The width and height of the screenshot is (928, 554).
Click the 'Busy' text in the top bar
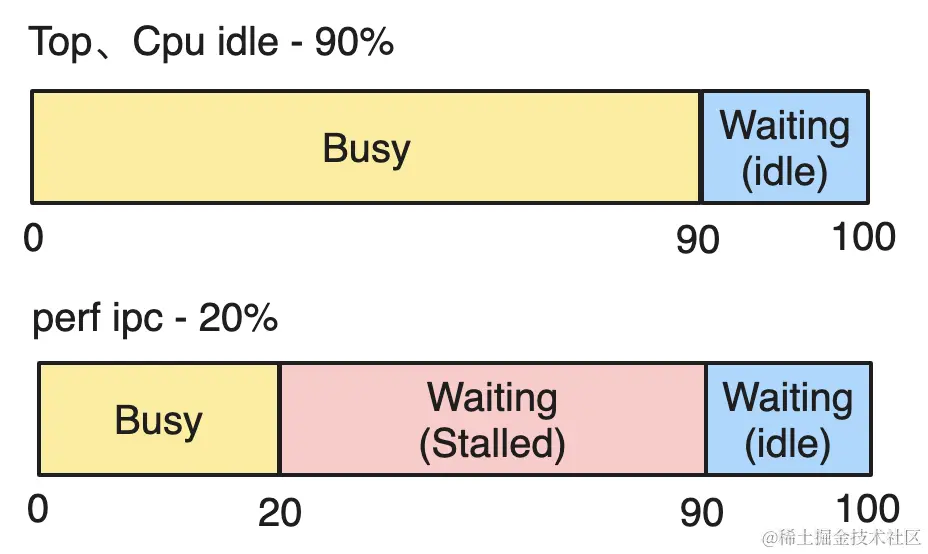click(366, 149)
